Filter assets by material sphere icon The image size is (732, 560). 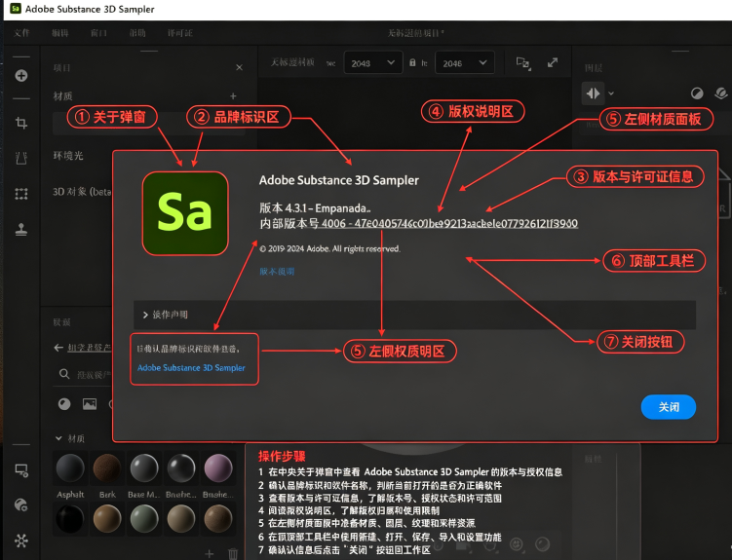coord(64,404)
